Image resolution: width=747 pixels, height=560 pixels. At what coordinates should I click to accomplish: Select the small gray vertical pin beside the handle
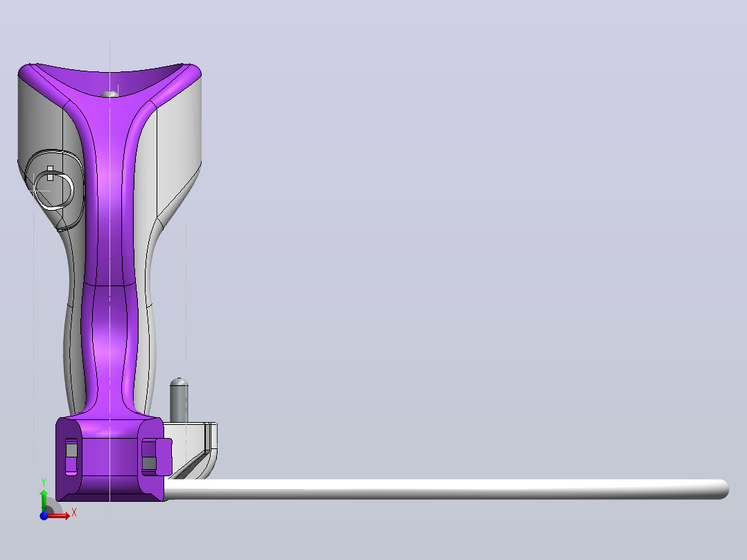click(x=179, y=401)
